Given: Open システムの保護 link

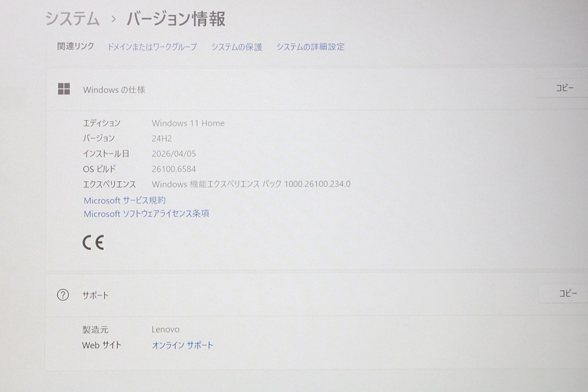Looking at the screenshot, I should [x=237, y=47].
